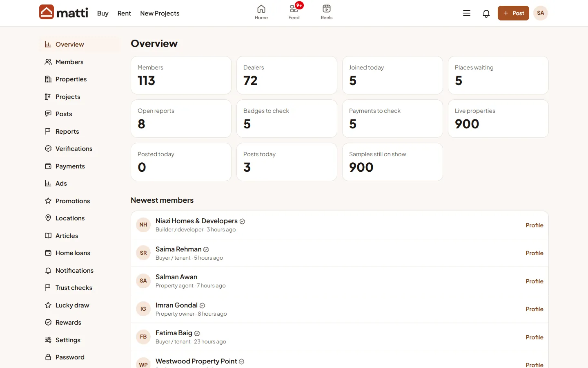Open the Rent menu item
Viewport: 588px width, 368px height.
[x=124, y=13]
